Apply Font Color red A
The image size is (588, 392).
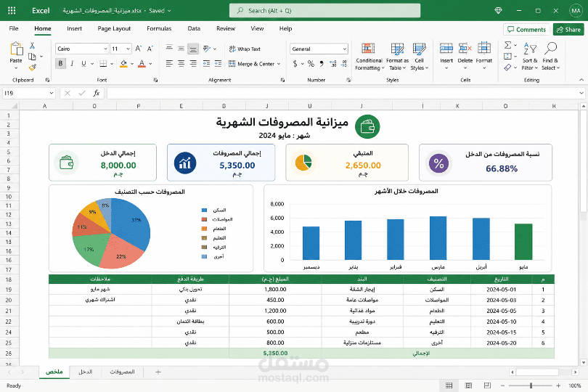(142, 64)
